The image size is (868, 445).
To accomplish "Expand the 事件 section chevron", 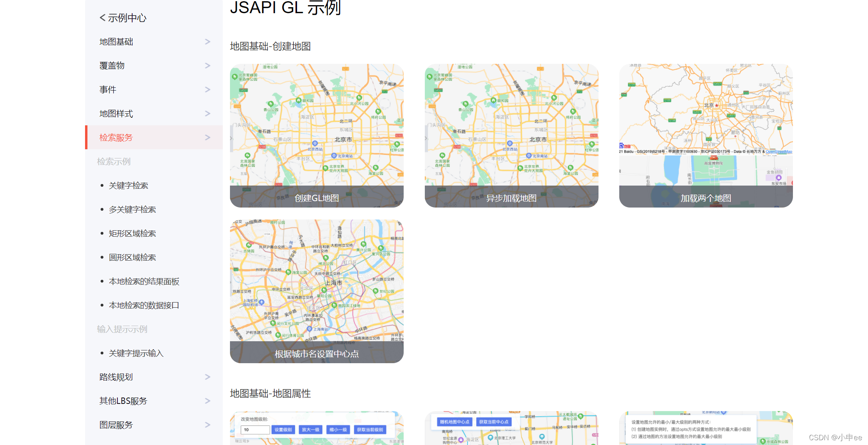I will (x=207, y=89).
